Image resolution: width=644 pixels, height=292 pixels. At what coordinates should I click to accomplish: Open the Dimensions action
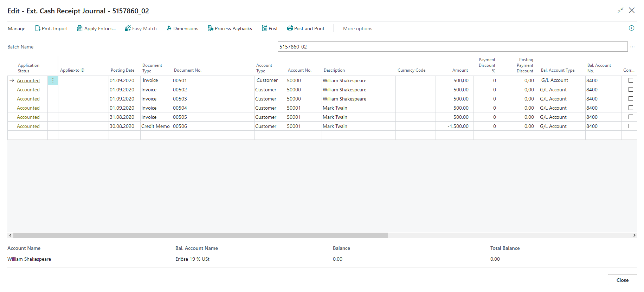pos(182,28)
